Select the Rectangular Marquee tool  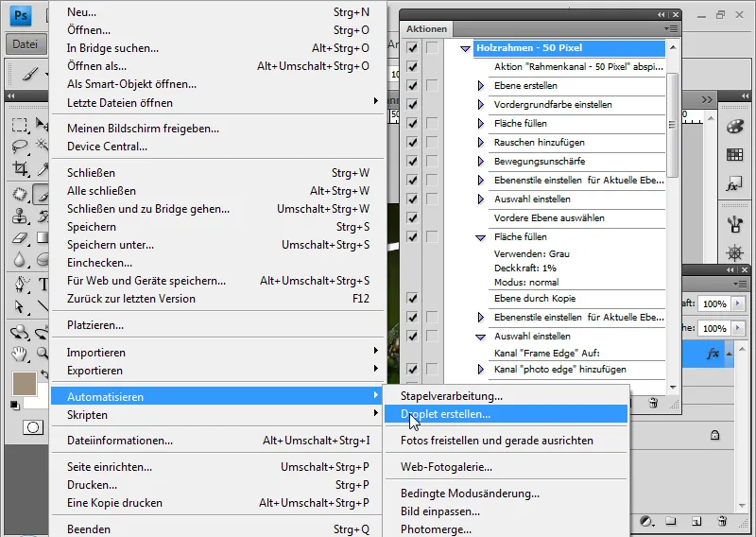point(19,125)
